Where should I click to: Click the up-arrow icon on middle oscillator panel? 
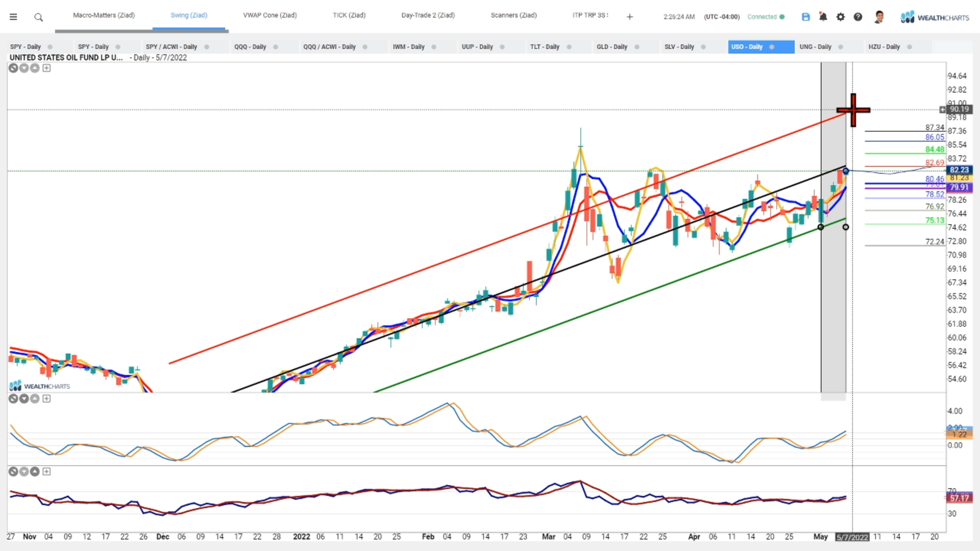[35, 398]
